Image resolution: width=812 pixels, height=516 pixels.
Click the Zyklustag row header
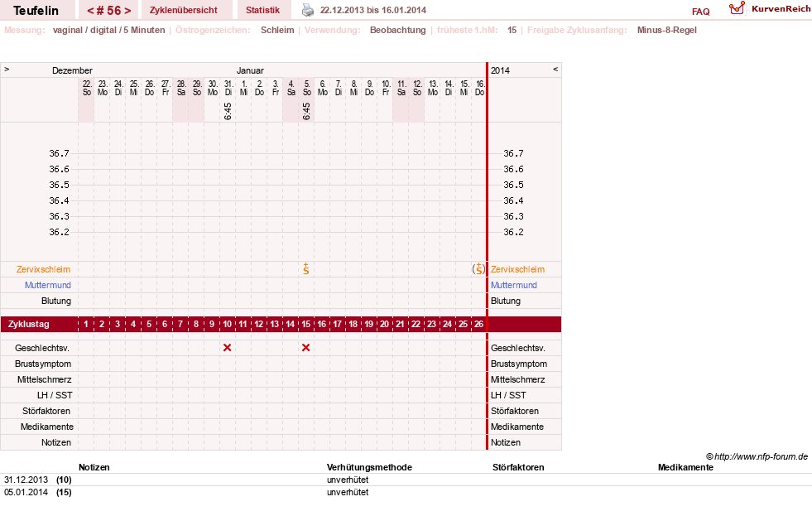(29, 325)
